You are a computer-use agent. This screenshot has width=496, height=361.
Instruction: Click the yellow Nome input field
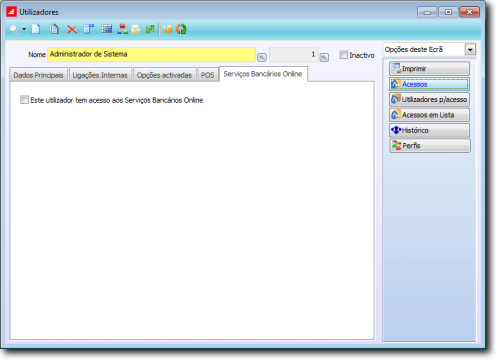[x=152, y=55]
